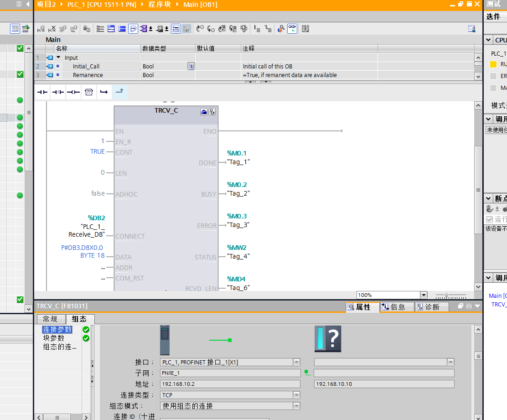Screen dimensions: 507x420
Task: Click the partner address field 192.168.10.10
Action: pyautogui.click(x=384, y=384)
